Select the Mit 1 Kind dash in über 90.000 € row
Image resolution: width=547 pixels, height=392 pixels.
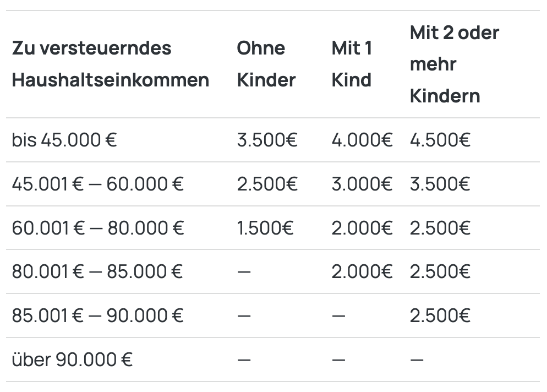pyautogui.click(x=338, y=360)
